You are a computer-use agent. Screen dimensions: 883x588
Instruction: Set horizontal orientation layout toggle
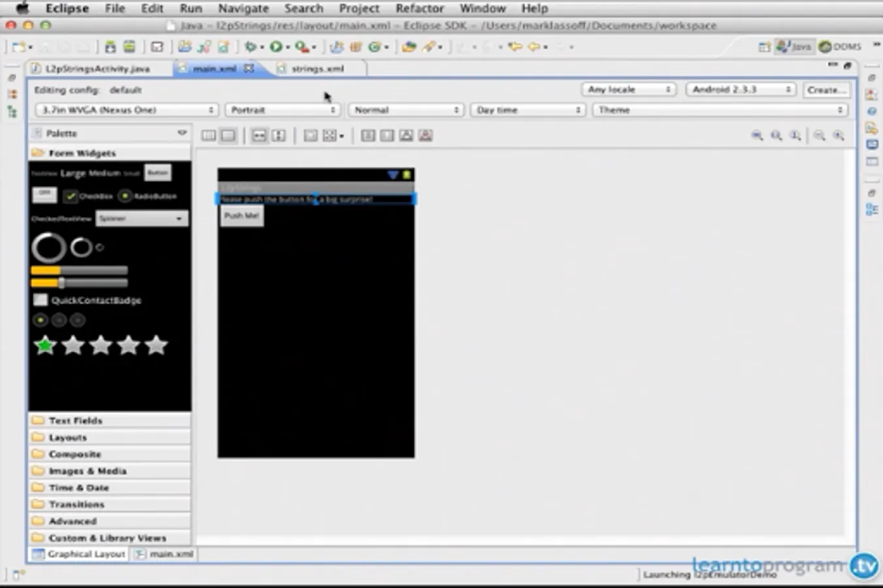coord(208,135)
